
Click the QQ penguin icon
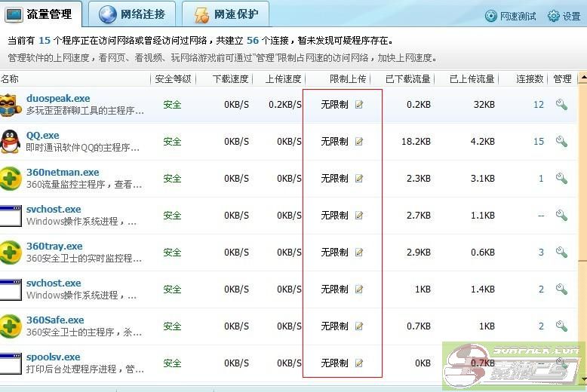coord(10,141)
